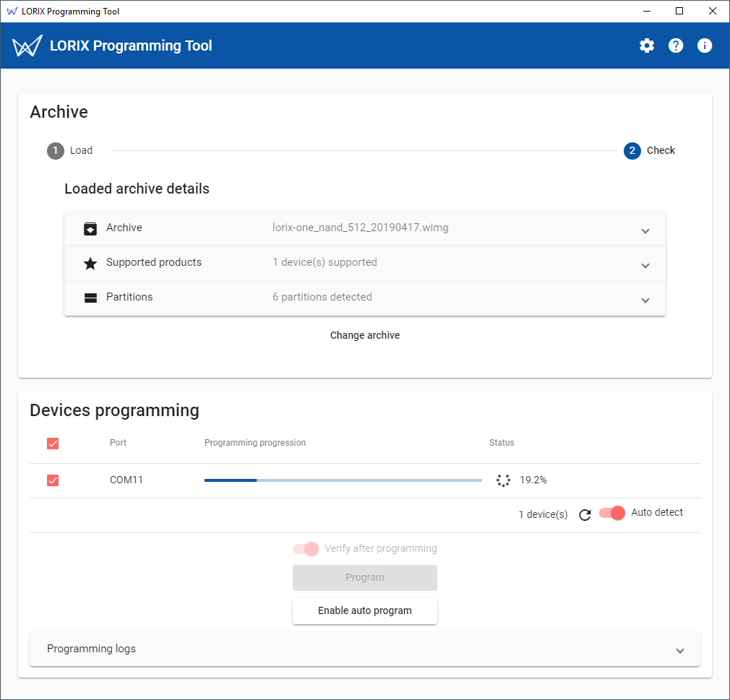The image size is (730, 700).
Task: Click the Supported products star icon
Action: [90, 264]
